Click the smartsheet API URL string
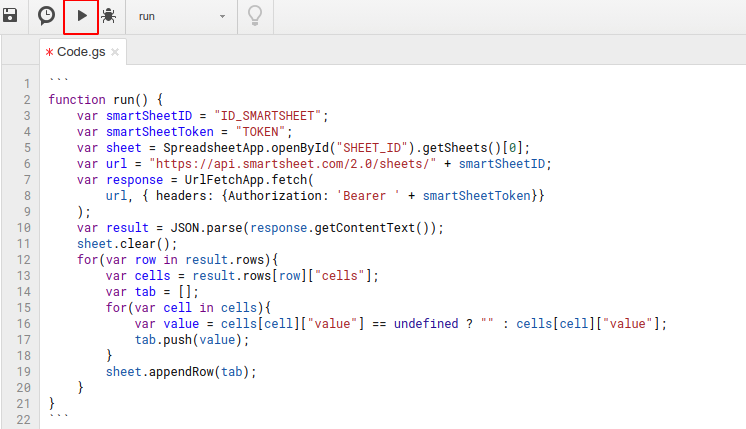Viewport: 746px width, 429px height. tap(293, 164)
